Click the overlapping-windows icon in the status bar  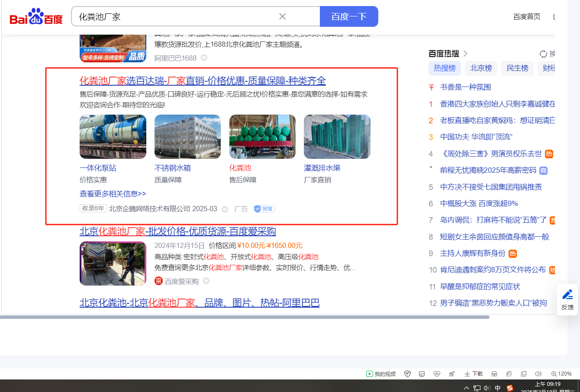pos(524,374)
